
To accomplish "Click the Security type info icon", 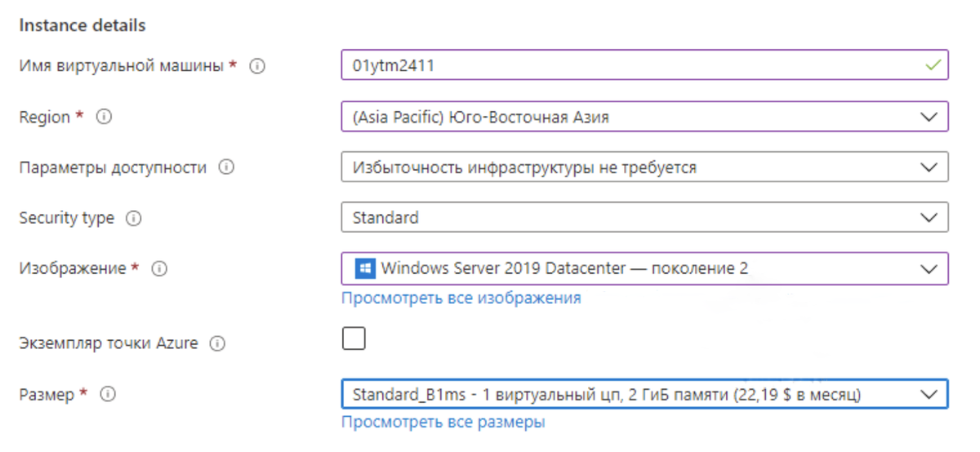I will click(x=135, y=218).
